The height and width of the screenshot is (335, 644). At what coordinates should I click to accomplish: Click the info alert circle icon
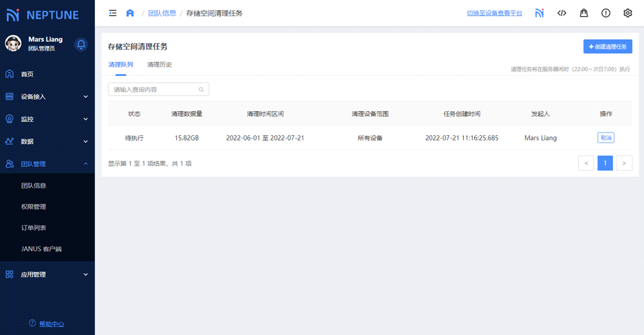[606, 13]
